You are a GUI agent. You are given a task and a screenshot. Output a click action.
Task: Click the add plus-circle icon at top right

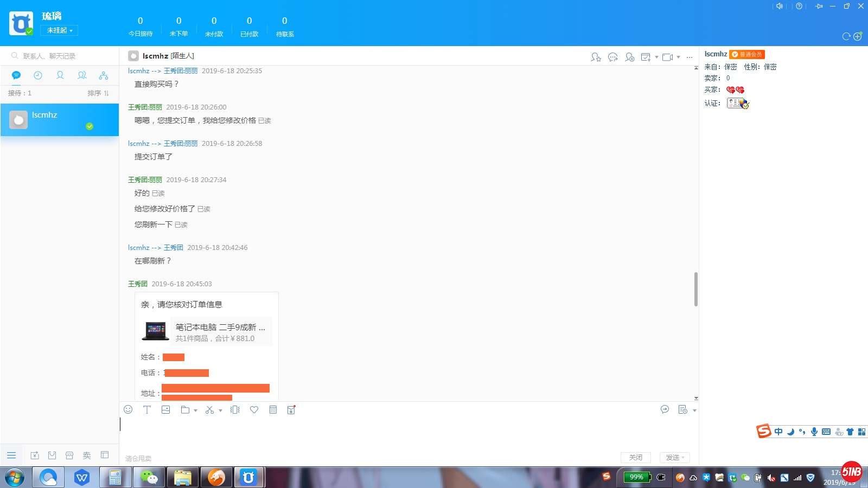(858, 36)
